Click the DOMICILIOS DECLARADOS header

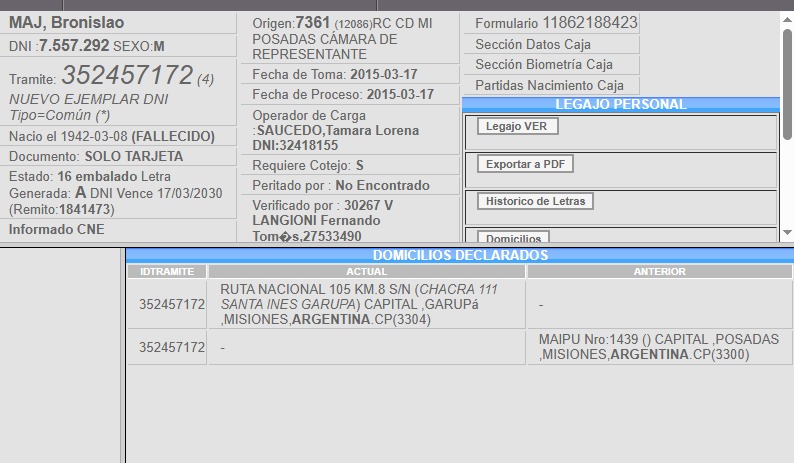coord(460,255)
